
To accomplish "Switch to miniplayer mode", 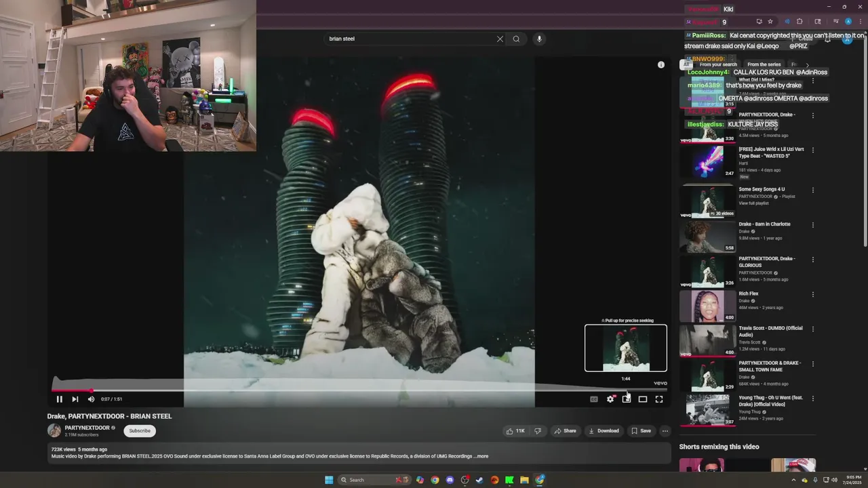I will coord(627,399).
